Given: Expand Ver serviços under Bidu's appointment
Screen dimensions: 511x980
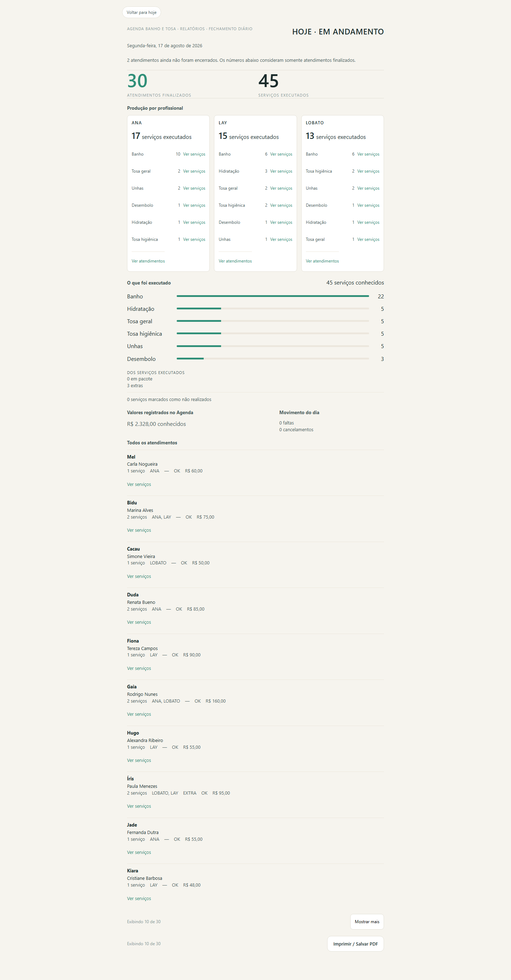Looking at the screenshot, I should pos(139,530).
